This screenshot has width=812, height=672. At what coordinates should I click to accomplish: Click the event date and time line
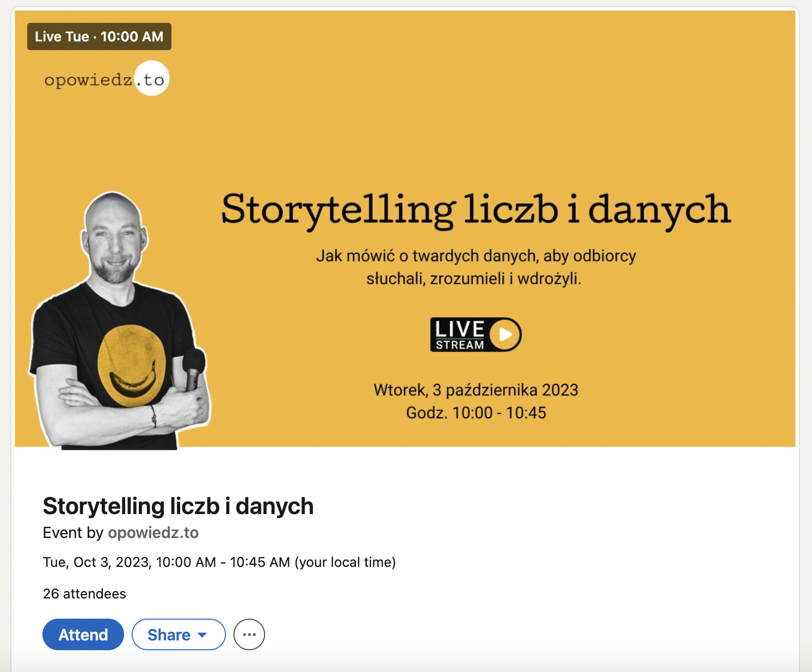point(219,562)
